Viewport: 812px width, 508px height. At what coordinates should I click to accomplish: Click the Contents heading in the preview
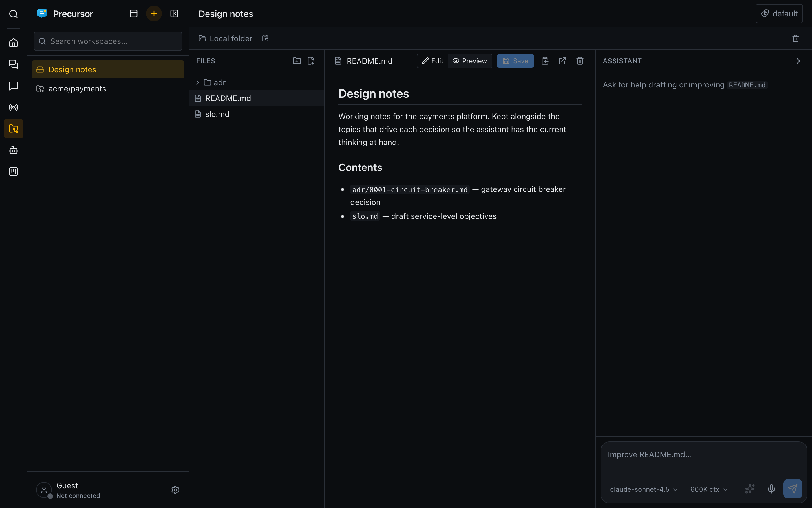[360, 167]
